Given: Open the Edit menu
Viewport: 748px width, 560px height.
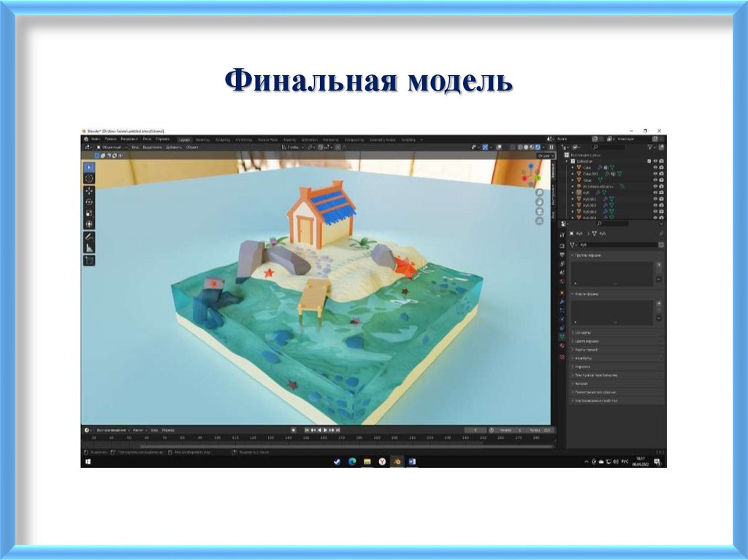Looking at the screenshot, I should (111, 139).
